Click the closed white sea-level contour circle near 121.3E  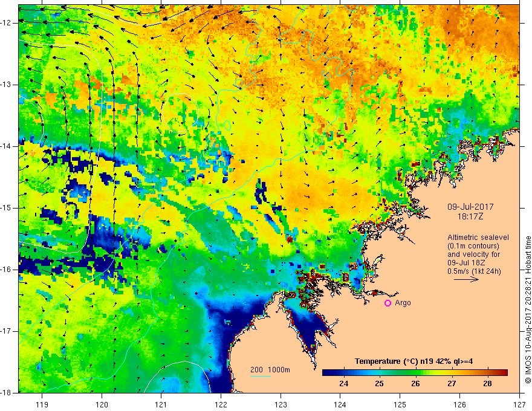pyautogui.click(x=180, y=112)
